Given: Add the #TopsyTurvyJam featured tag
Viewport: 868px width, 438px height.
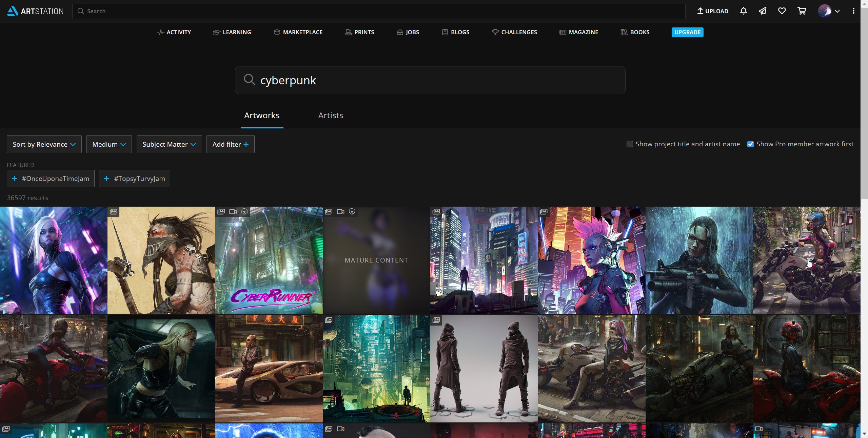Looking at the screenshot, I should coord(135,179).
